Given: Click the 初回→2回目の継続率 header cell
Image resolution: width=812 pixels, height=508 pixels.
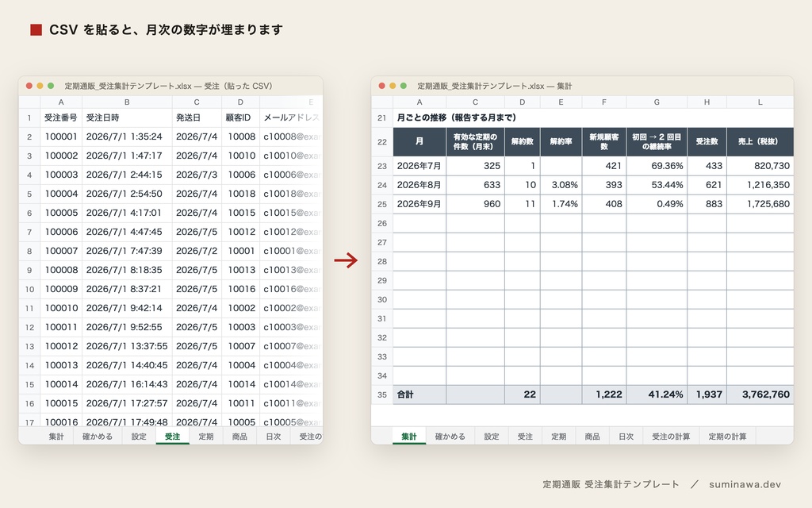Looking at the screenshot, I should click(657, 141).
